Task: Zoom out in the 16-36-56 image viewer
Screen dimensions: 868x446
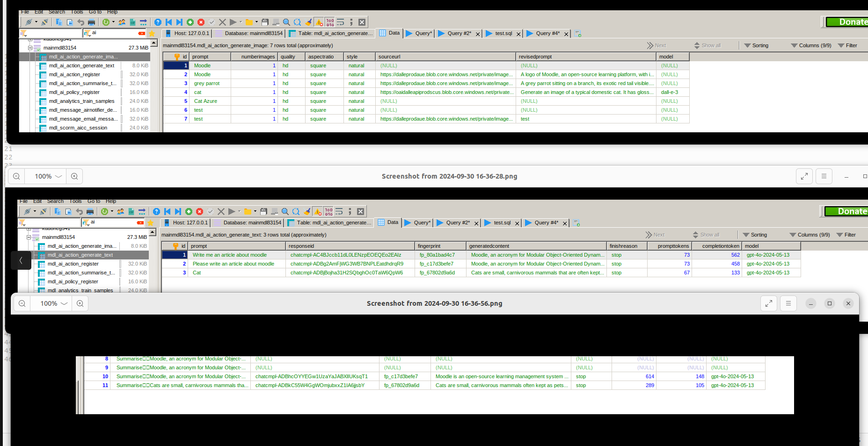Action: [22, 303]
